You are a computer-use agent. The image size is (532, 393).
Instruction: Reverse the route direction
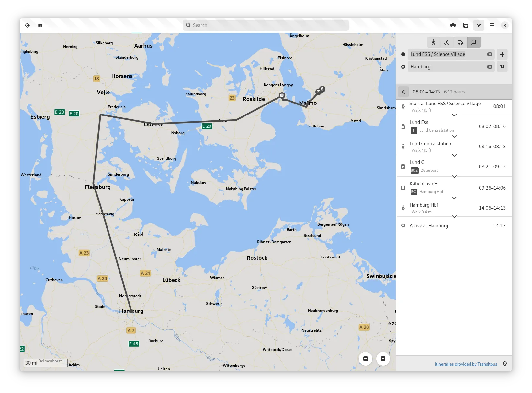pos(502,67)
